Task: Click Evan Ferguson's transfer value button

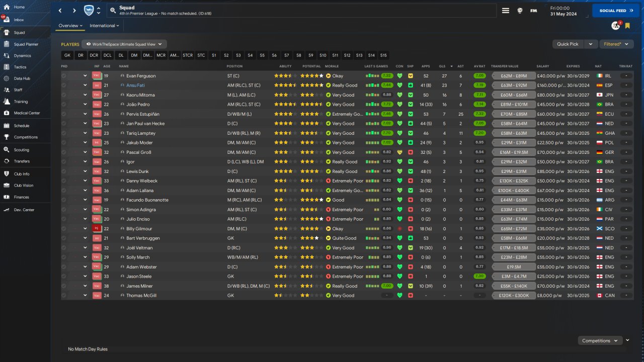Action: (x=514, y=76)
